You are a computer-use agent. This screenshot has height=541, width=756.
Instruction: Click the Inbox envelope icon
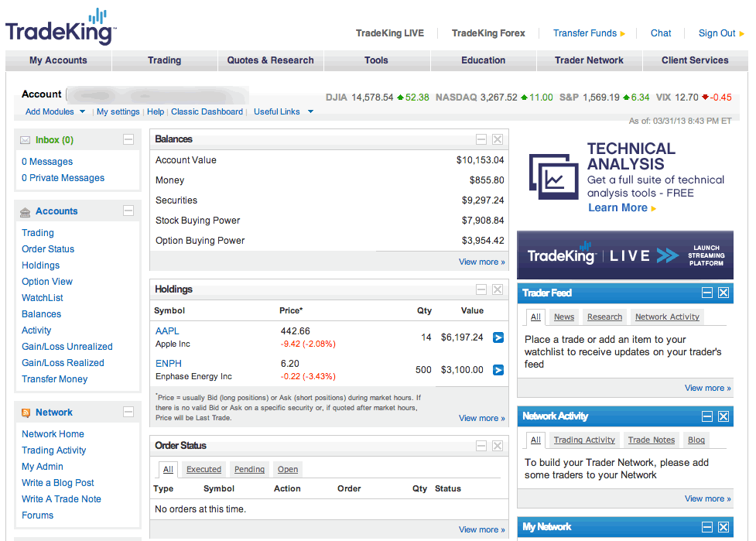coord(25,140)
